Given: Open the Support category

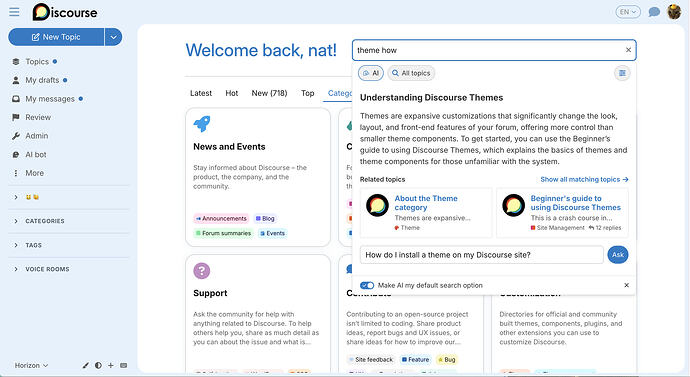Looking at the screenshot, I should 210,293.
